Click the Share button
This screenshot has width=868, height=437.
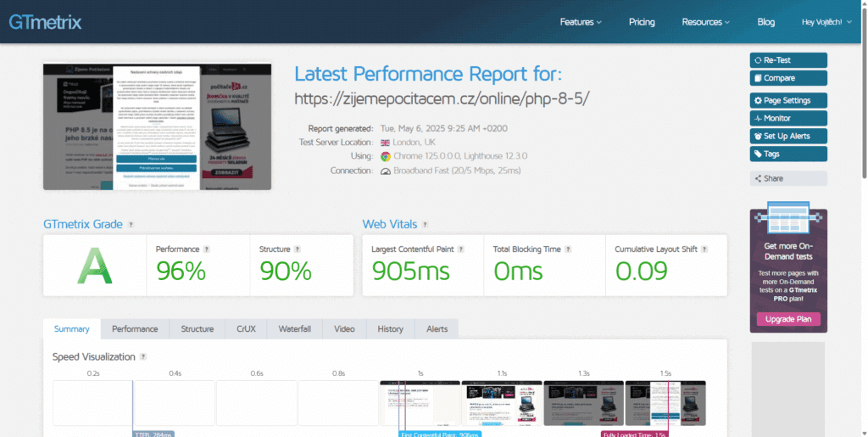(x=787, y=178)
